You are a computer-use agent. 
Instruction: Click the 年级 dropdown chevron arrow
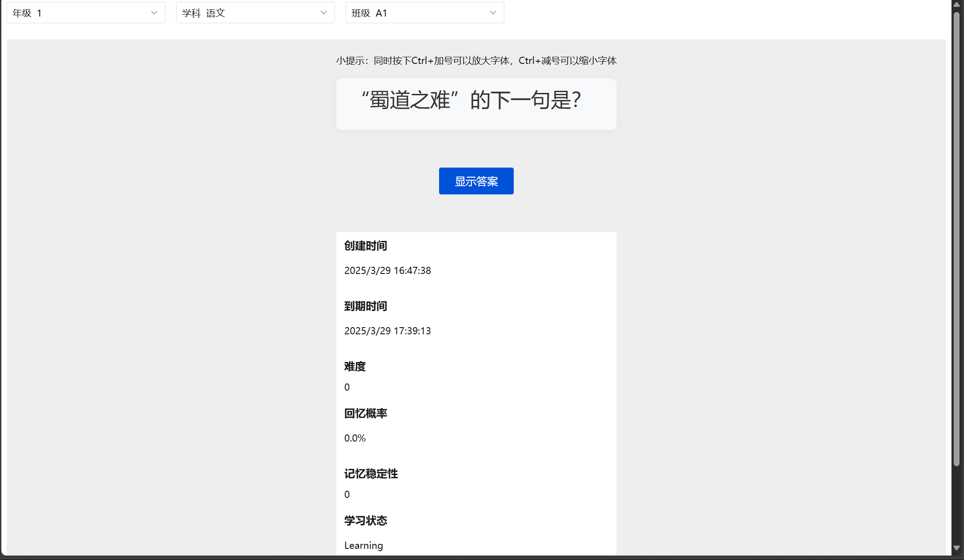click(x=154, y=13)
